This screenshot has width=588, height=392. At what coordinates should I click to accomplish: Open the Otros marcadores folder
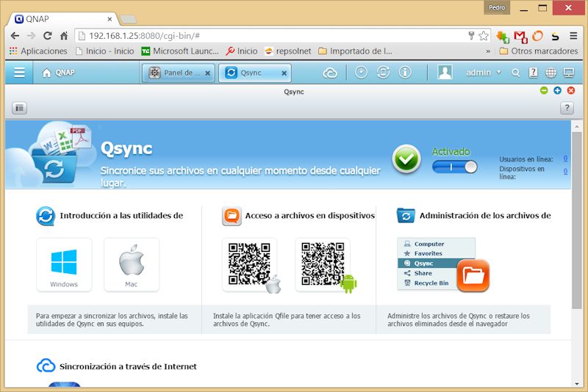click(539, 51)
